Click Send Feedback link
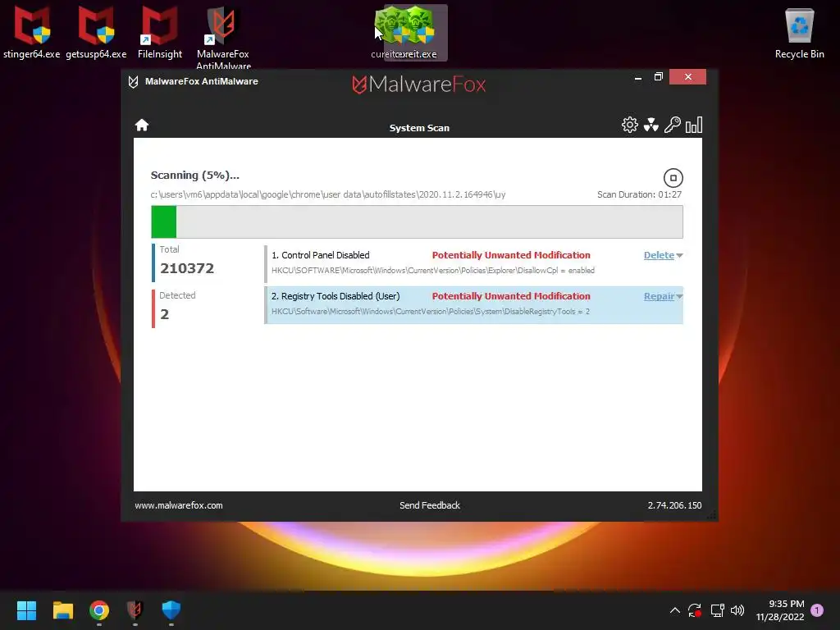 [430, 505]
